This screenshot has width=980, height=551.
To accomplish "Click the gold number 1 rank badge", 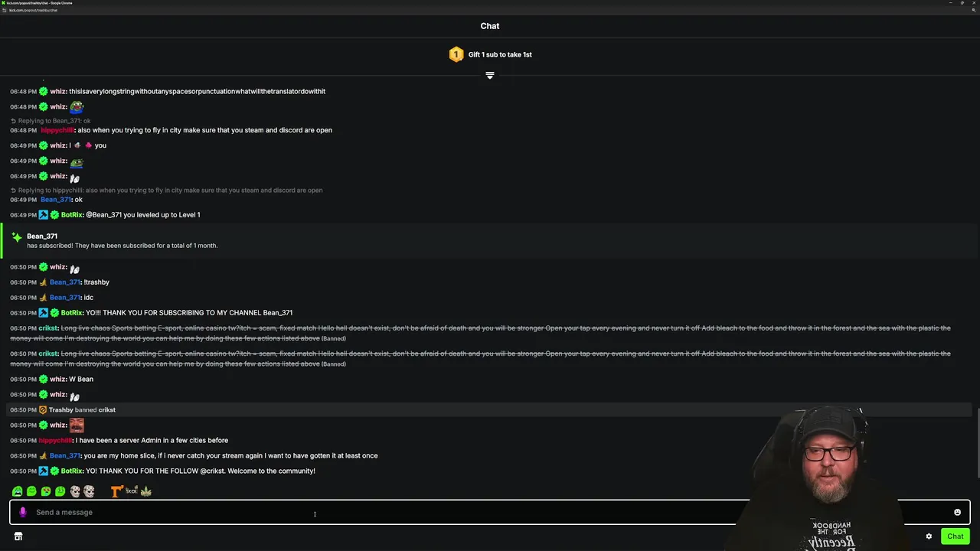I will click(x=456, y=54).
